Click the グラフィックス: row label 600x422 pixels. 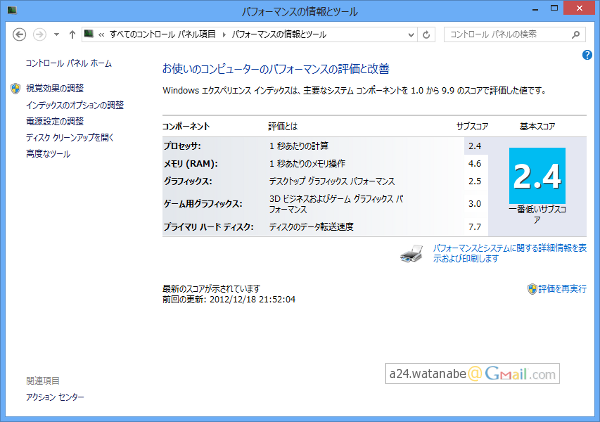click(x=188, y=181)
